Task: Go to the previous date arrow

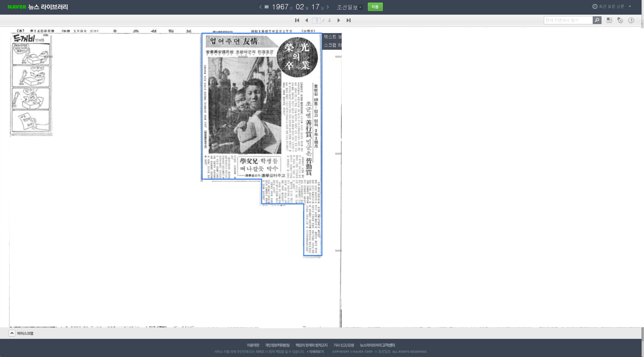Action: coord(260,7)
